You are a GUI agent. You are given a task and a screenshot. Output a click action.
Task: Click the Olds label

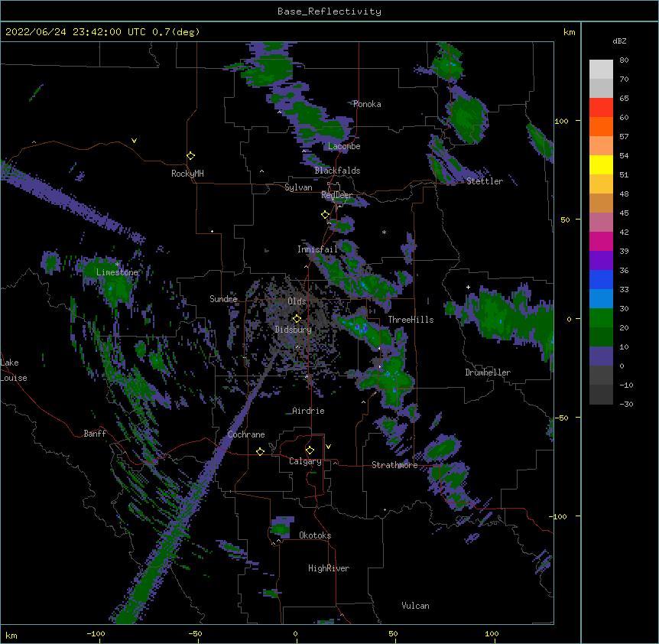297,301
